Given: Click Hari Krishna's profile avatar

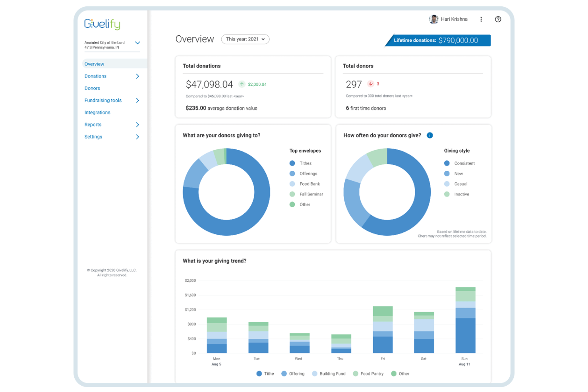Looking at the screenshot, I should [x=433, y=19].
